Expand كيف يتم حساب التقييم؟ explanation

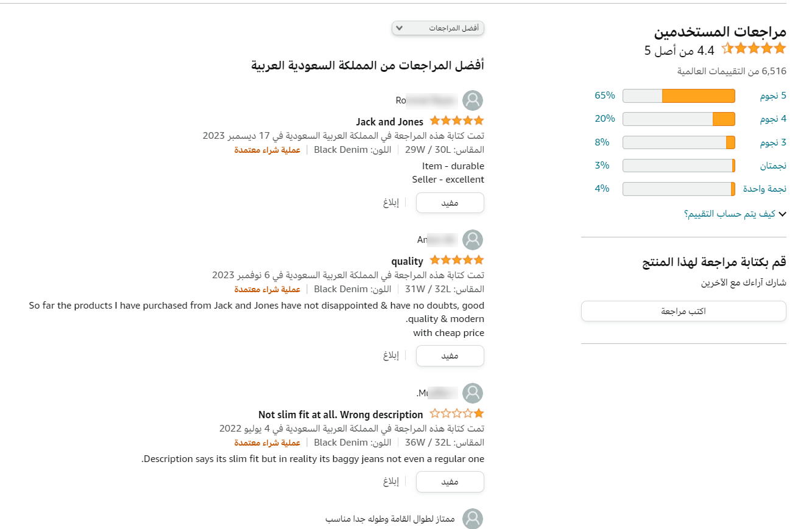(735, 214)
